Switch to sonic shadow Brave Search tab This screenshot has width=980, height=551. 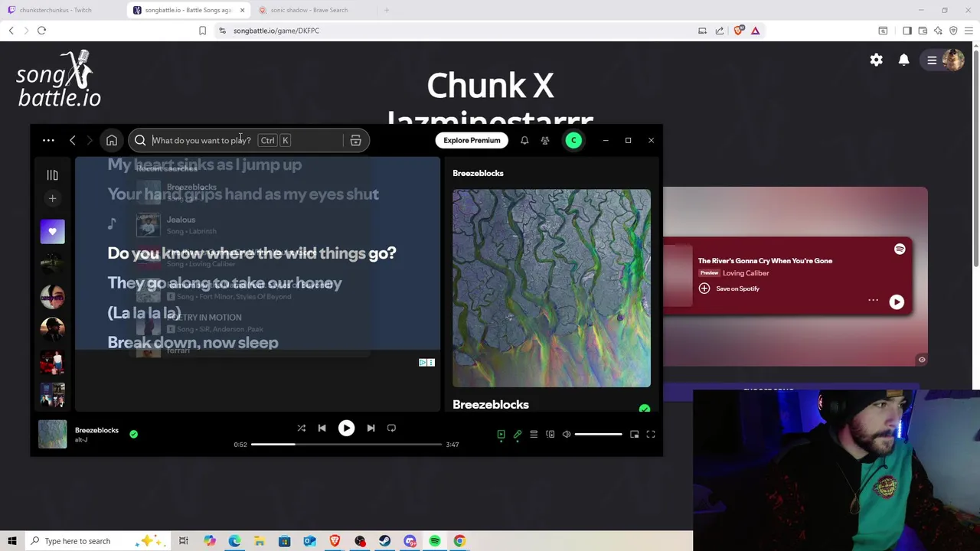[x=310, y=10]
